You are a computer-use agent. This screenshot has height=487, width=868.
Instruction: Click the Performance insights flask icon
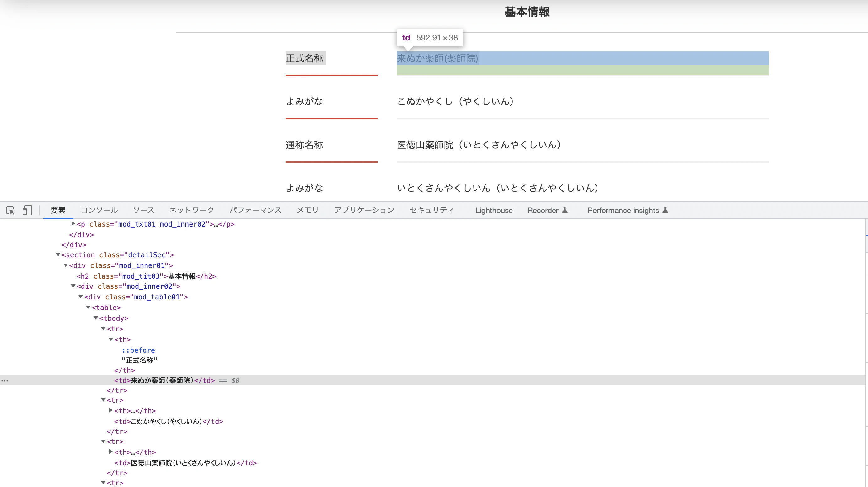pyautogui.click(x=665, y=210)
